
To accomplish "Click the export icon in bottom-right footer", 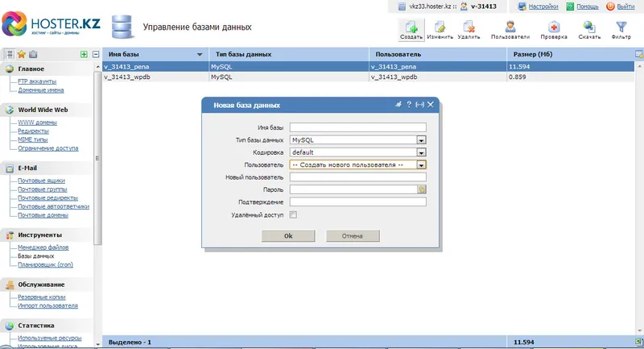I will (639, 342).
